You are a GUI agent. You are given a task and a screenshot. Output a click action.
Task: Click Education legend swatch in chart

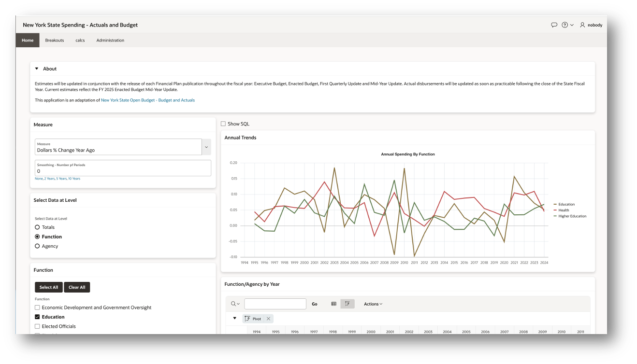pos(555,204)
